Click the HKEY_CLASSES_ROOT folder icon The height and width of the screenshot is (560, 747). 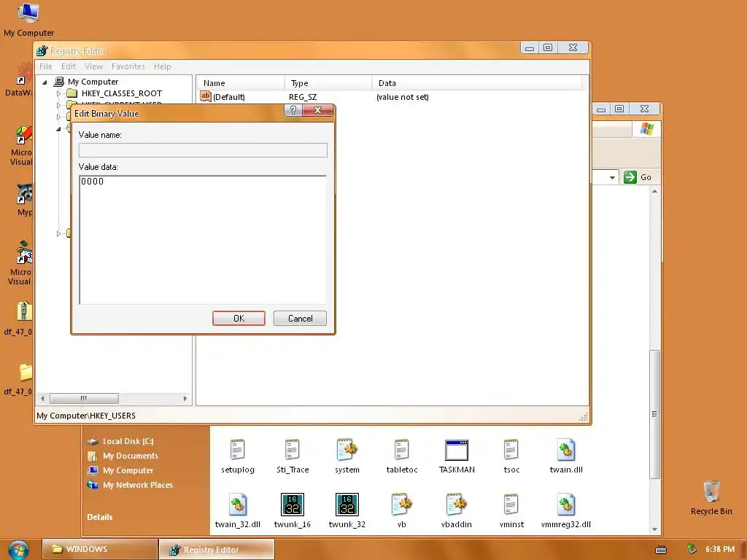pos(72,93)
